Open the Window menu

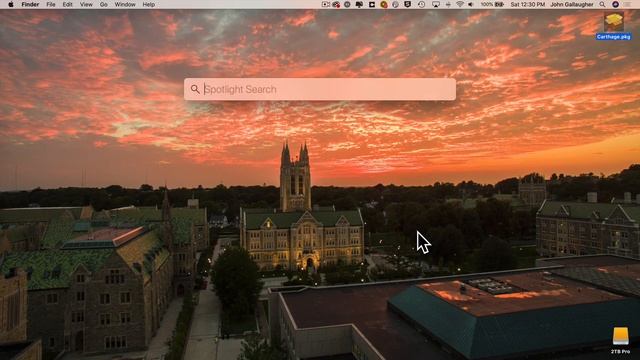point(125,4)
